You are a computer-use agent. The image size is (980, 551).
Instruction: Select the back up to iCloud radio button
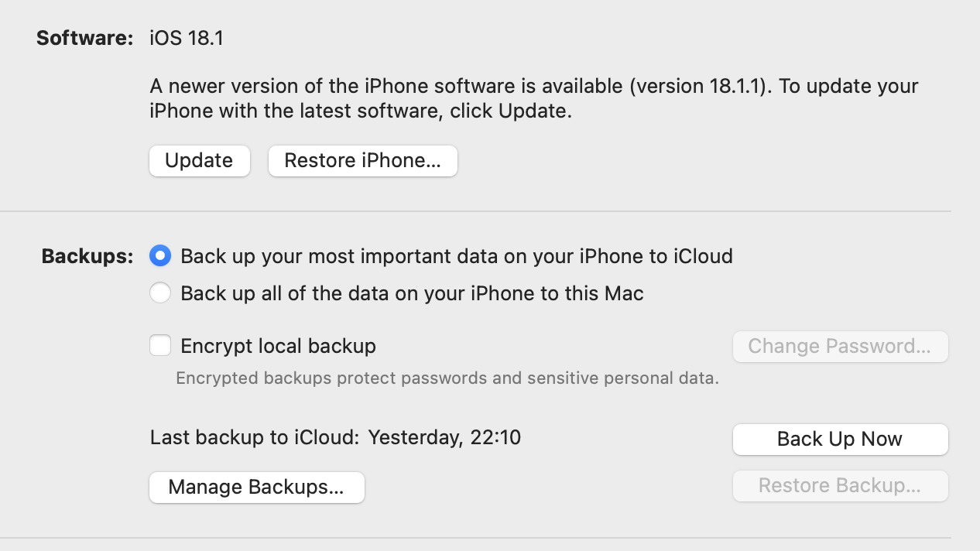(x=160, y=255)
